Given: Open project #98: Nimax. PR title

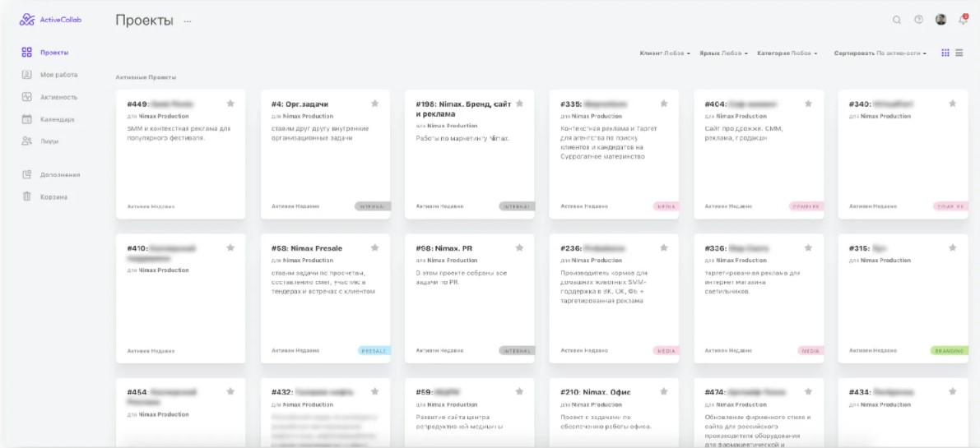Looking at the screenshot, I should pos(444,248).
